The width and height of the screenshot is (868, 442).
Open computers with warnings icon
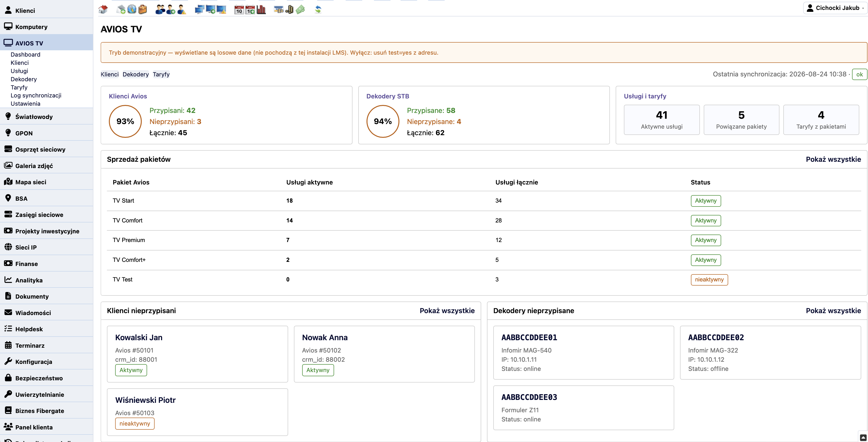(x=221, y=9)
